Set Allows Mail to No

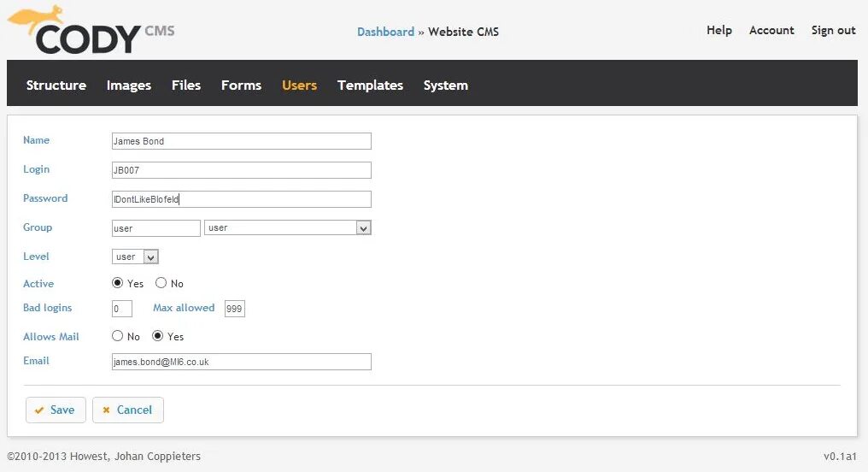[x=117, y=336]
